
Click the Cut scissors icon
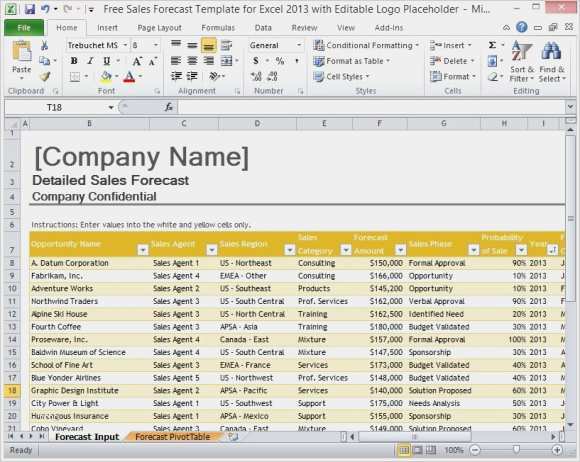coord(44,45)
